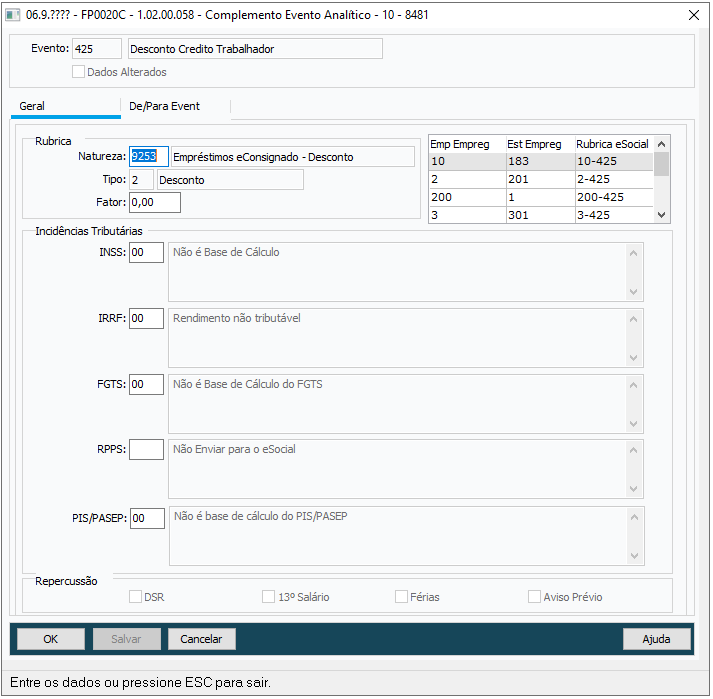Click the Empréstimos eConsignado - Desconto field

[x=293, y=157]
